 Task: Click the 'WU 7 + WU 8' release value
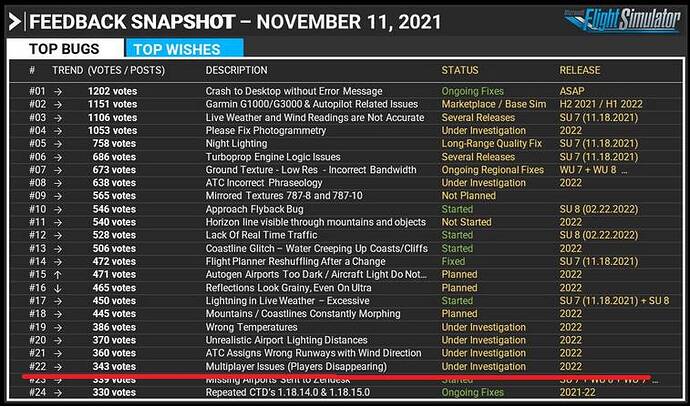(593, 170)
